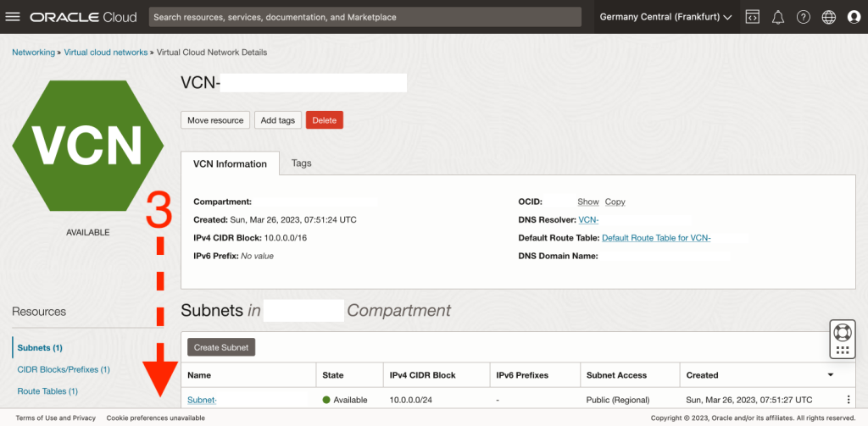Viewport: 868px width, 426px height.
Task: Select the VCN Information tab
Action: coord(230,163)
